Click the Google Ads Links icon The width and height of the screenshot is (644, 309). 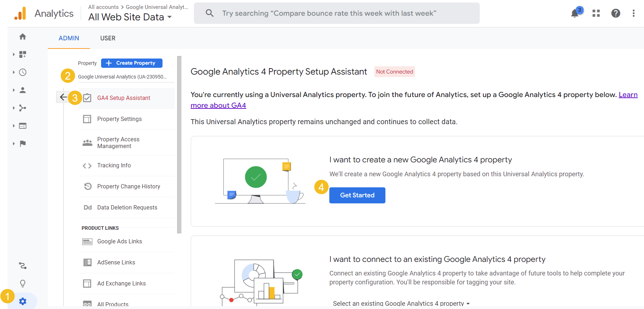pyautogui.click(x=87, y=242)
